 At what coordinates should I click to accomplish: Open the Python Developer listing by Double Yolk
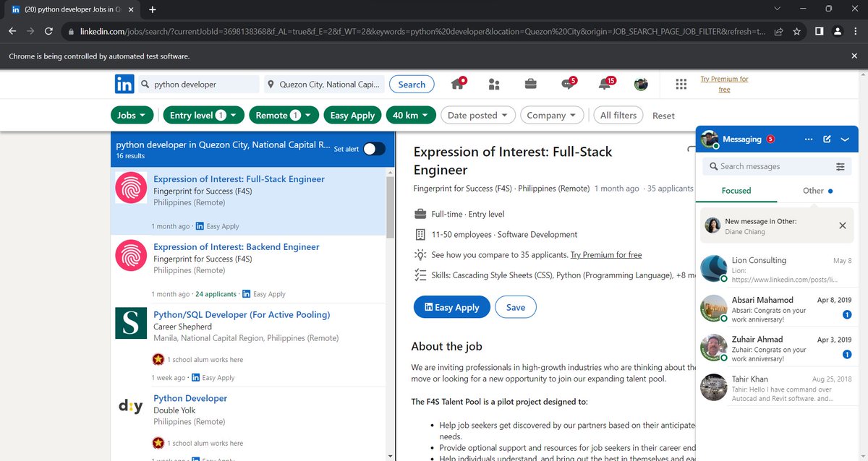(x=190, y=398)
